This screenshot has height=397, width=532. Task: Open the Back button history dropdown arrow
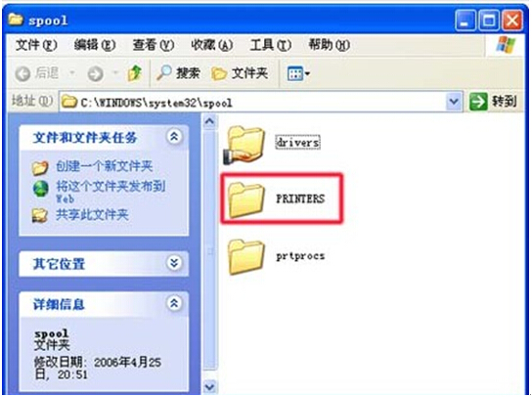point(72,73)
